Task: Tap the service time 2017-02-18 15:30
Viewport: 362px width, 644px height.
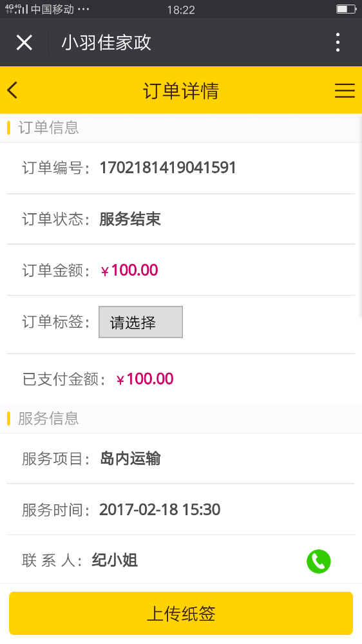Action: 160,509
